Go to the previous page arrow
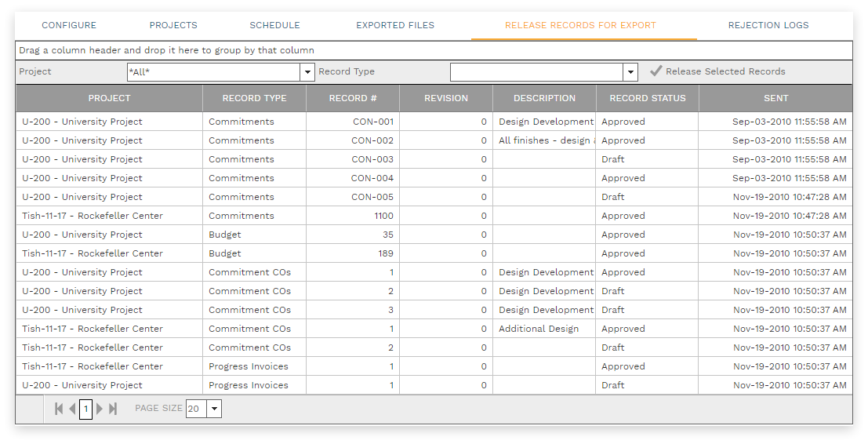 [72, 409]
